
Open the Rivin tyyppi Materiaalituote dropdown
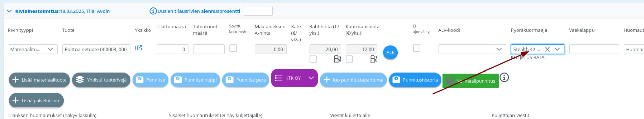click(x=33, y=49)
